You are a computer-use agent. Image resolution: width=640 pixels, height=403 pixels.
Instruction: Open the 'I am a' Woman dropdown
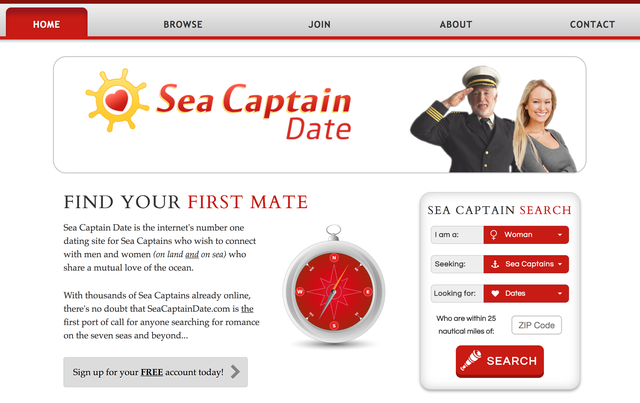click(526, 235)
